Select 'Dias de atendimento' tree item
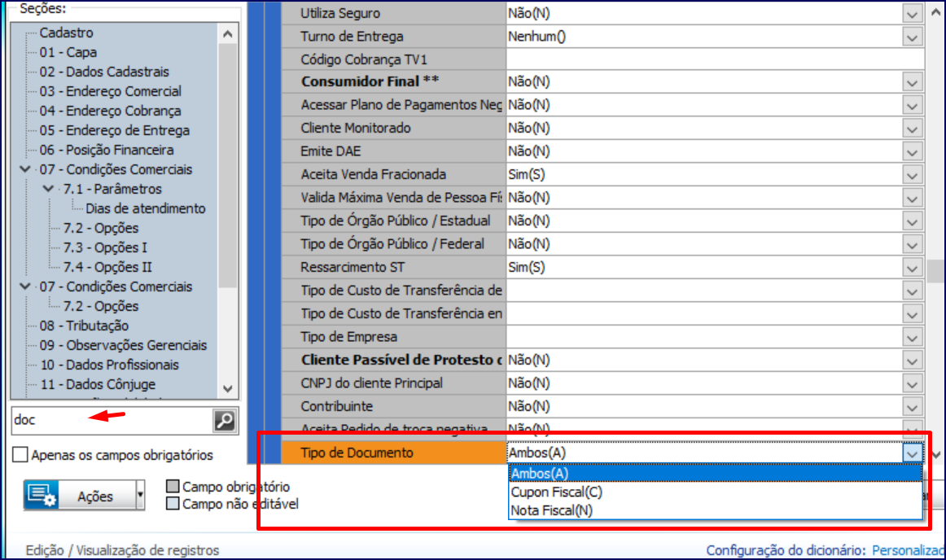Screen dimensions: 946x560 pos(146,208)
